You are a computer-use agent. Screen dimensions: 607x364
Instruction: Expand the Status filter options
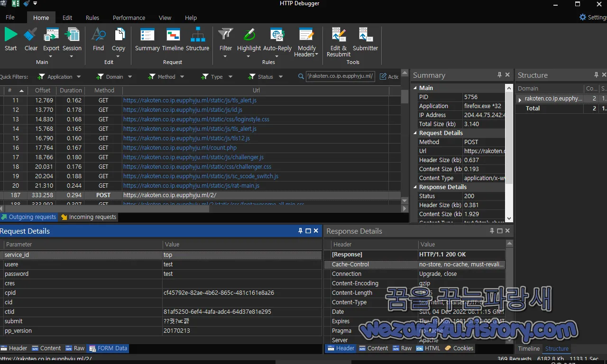click(x=280, y=76)
